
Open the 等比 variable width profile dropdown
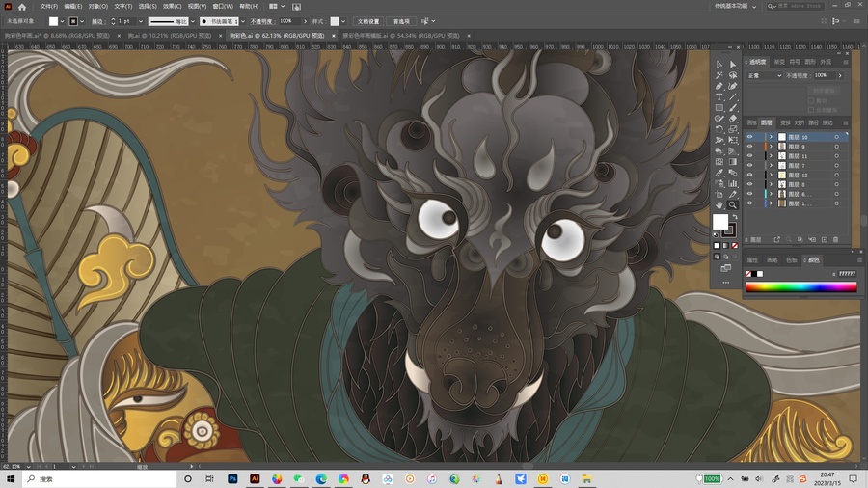[x=193, y=21]
